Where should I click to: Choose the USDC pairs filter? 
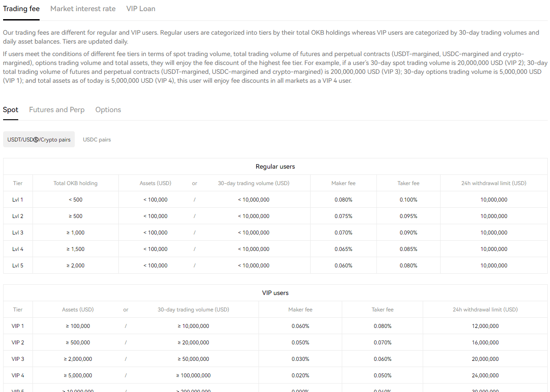(x=97, y=140)
